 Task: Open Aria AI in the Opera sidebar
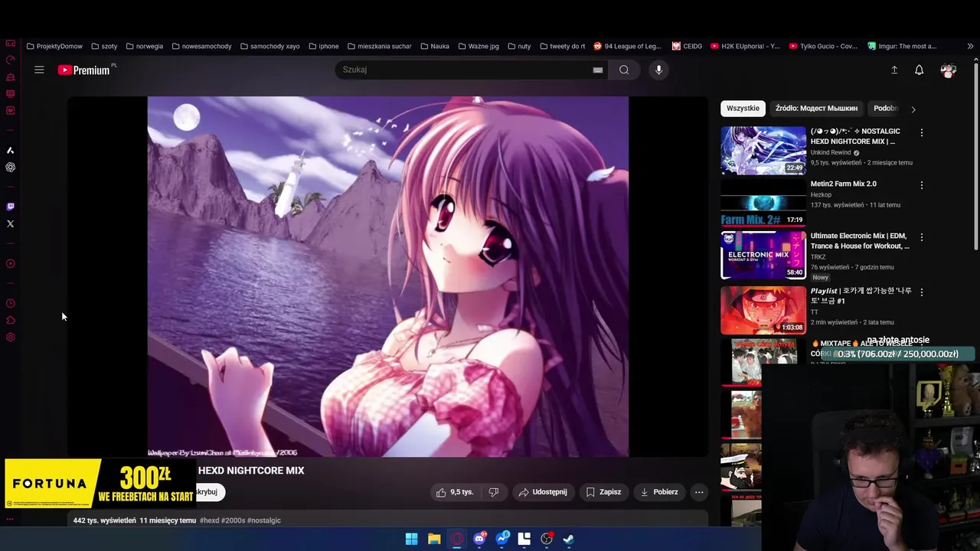pyautogui.click(x=10, y=150)
